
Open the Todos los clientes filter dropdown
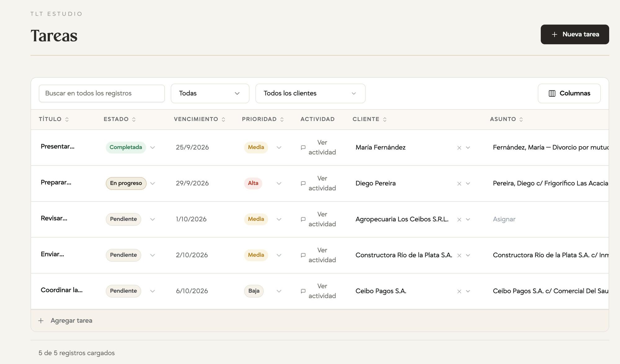tap(310, 93)
